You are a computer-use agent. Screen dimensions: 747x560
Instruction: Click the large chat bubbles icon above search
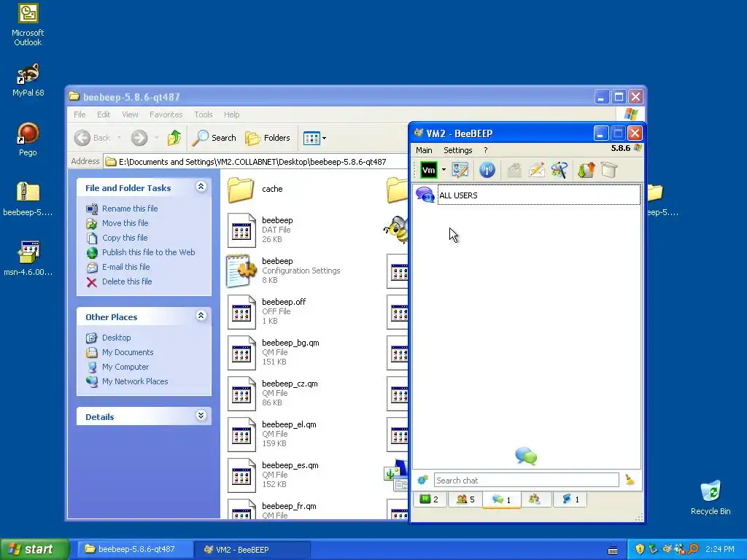click(x=526, y=456)
